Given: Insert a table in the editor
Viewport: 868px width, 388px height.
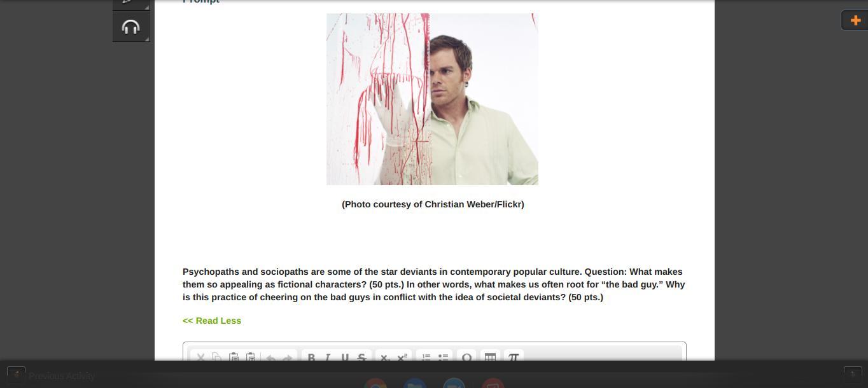Looking at the screenshot, I should (x=490, y=357).
